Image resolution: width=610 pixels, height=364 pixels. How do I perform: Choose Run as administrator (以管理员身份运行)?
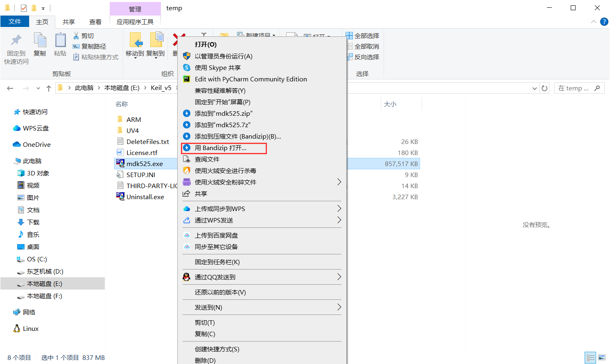click(x=262, y=56)
